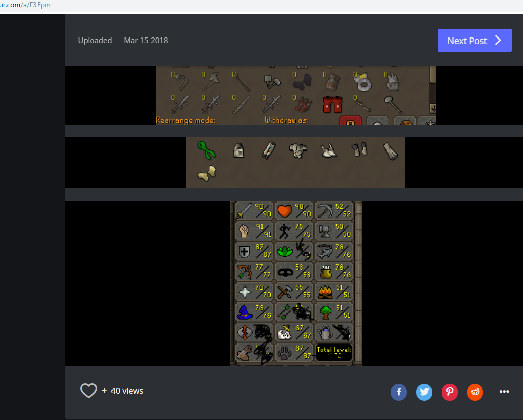Select the red spiked boots in bank
The image size is (523, 420).
(303, 105)
